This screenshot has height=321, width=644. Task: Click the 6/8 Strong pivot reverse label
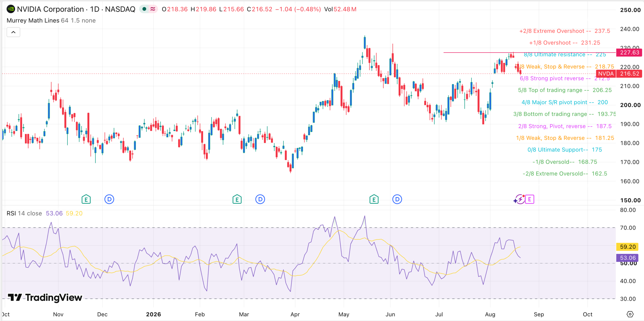[x=565, y=78]
